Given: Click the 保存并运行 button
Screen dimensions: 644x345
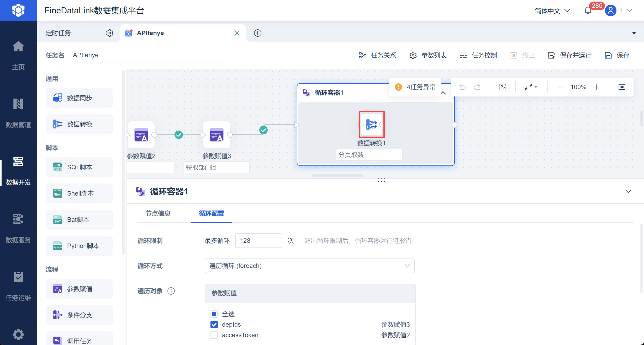Looking at the screenshot, I should click(570, 55).
